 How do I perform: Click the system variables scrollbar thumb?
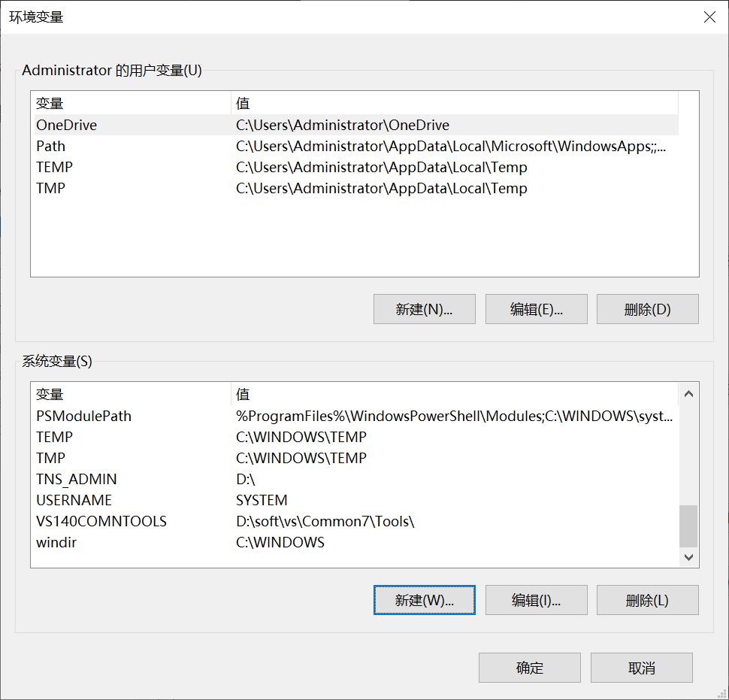(x=688, y=526)
